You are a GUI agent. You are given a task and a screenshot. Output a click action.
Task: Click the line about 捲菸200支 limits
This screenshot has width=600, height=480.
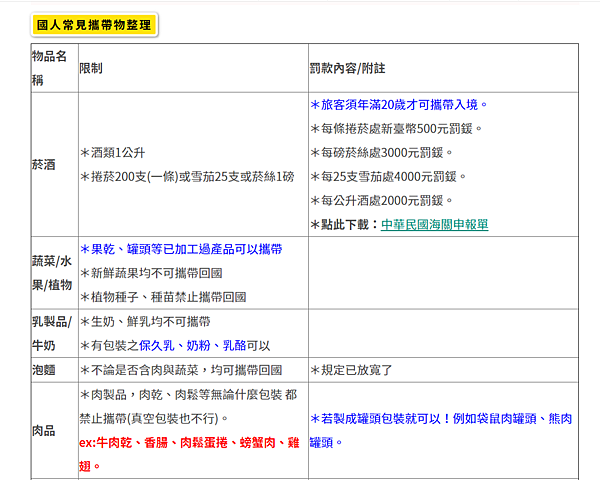[187, 176]
